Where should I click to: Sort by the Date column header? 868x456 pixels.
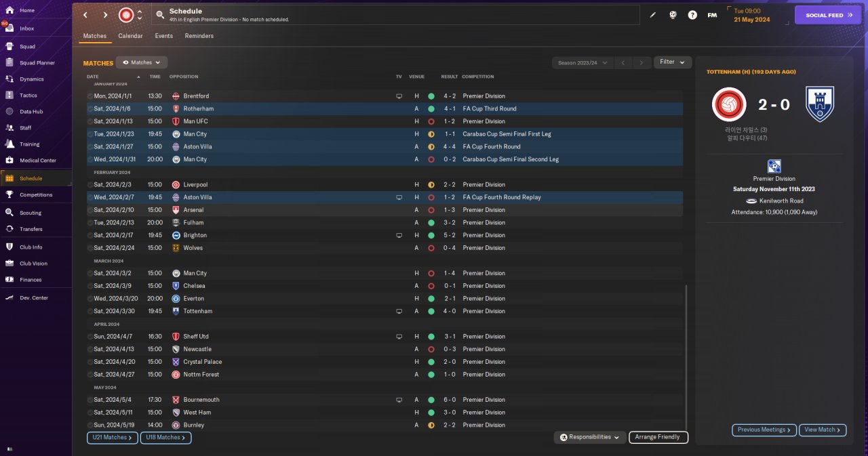[93, 77]
